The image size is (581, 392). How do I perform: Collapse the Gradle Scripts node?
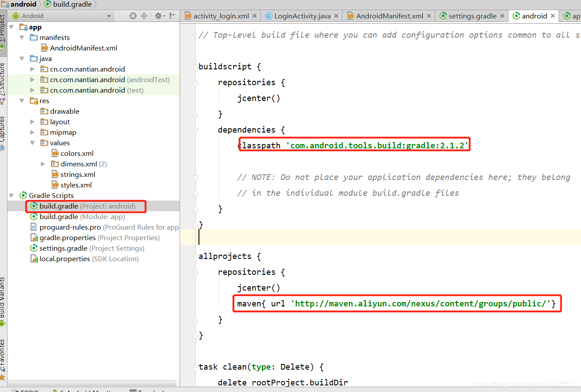tap(11, 196)
